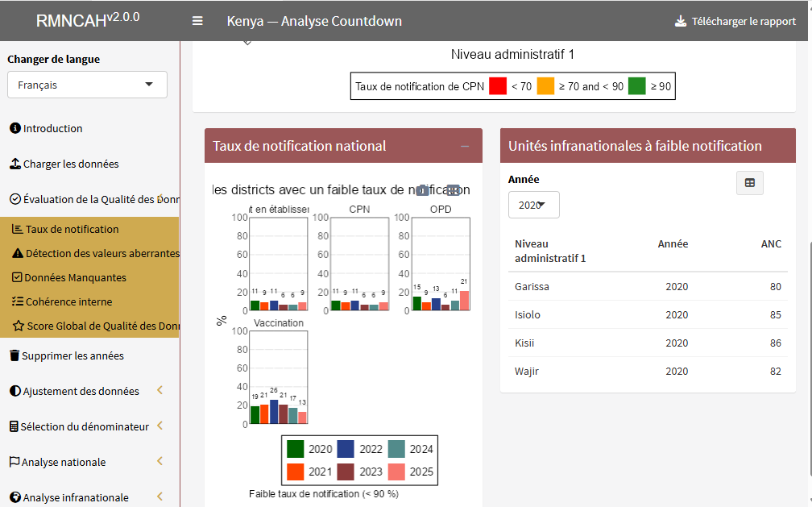812x507 pixels.
Task: Click the small icon overlapping 'notification' in chart title
Action: point(423,190)
